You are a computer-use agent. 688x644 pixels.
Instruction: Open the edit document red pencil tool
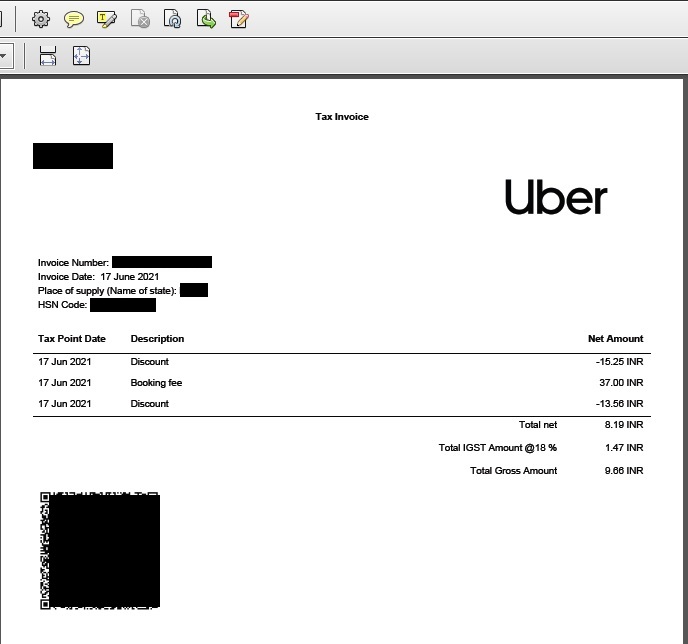[239, 19]
